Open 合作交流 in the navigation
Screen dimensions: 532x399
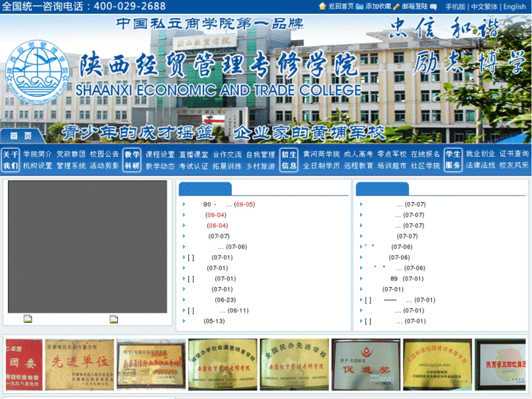(x=227, y=154)
